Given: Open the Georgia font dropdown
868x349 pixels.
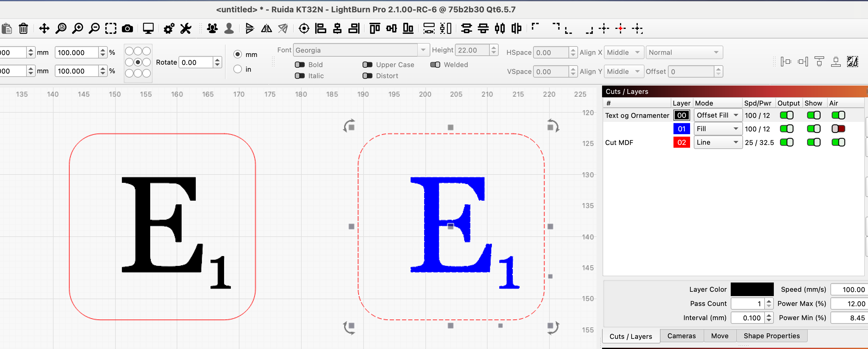Looking at the screenshot, I should tap(423, 50).
